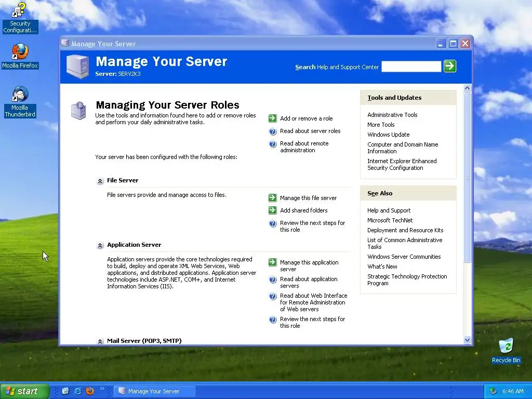Open Deployment and Resource Kits link

coord(405,230)
